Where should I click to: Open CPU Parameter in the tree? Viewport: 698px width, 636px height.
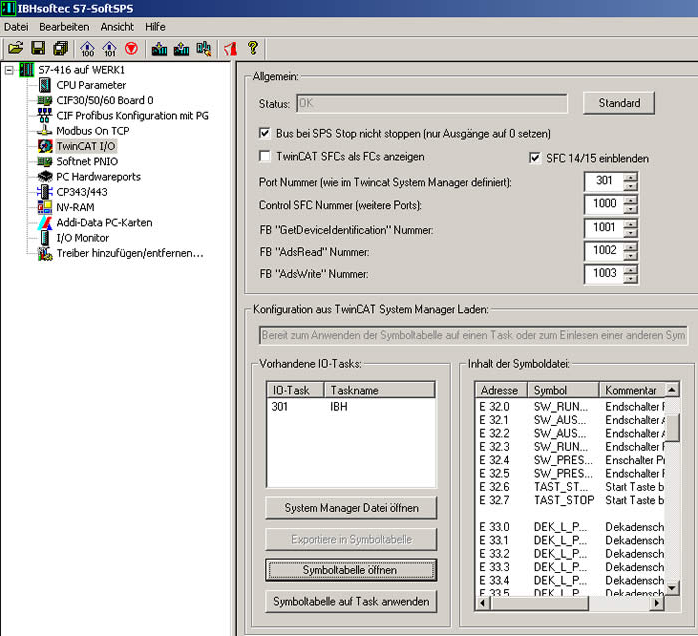pos(91,85)
